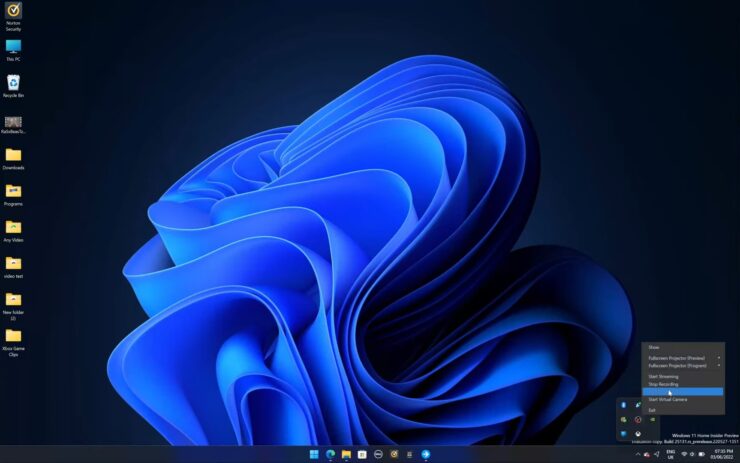740x463 pixels.
Task: Click Exit in the tray context menu
Action: pyautogui.click(x=683, y=410)
